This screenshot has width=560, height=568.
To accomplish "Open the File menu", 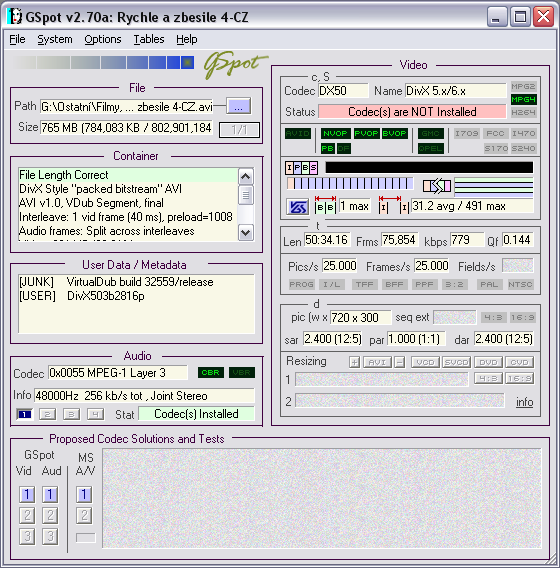I will (x=17, y=39).
